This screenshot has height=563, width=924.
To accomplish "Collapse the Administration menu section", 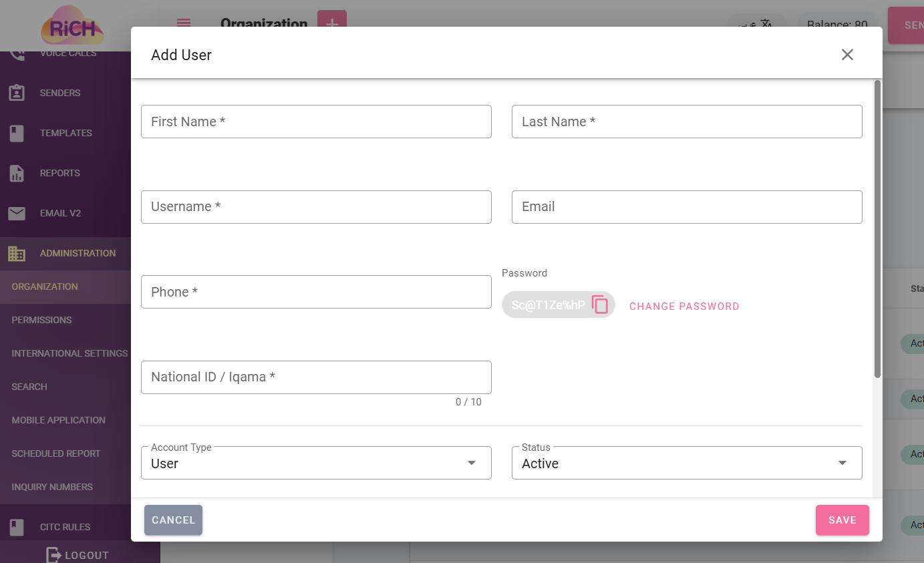I will point(65,253).
